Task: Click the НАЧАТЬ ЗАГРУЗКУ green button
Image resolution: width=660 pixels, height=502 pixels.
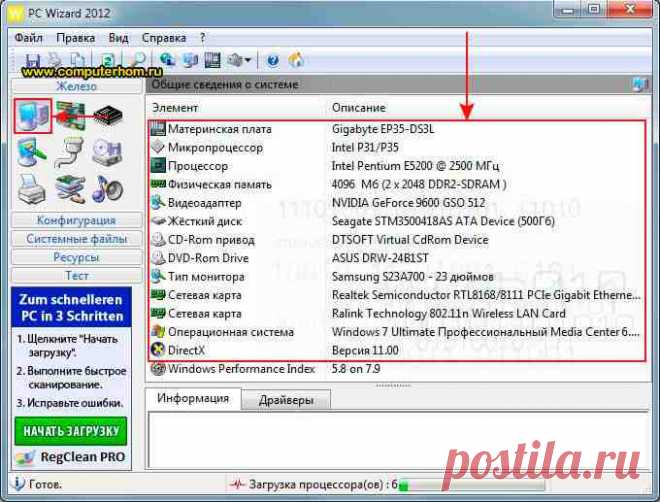Action: (71, 431)
